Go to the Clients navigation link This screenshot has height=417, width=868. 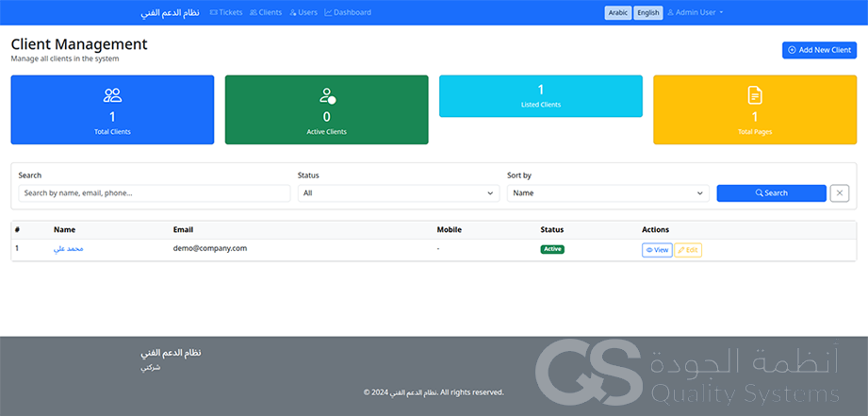[x=266, y=12]
